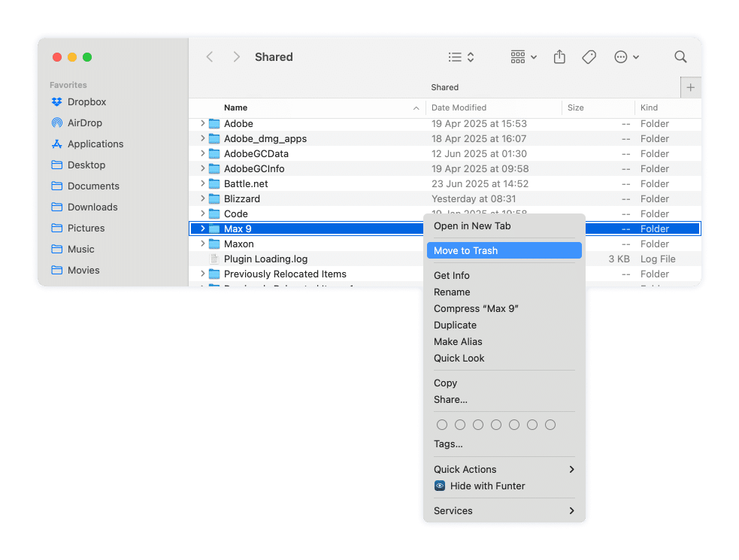Open the Quick Actions submenu
The image size is (739, 560).
504,469
